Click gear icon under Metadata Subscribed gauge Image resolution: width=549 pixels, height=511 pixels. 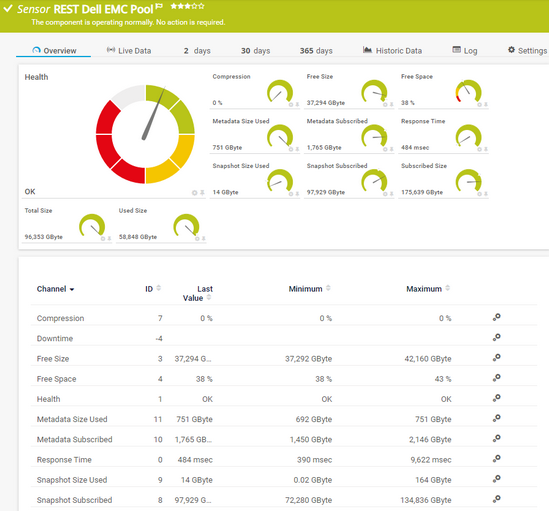click(x=385, y=150)
